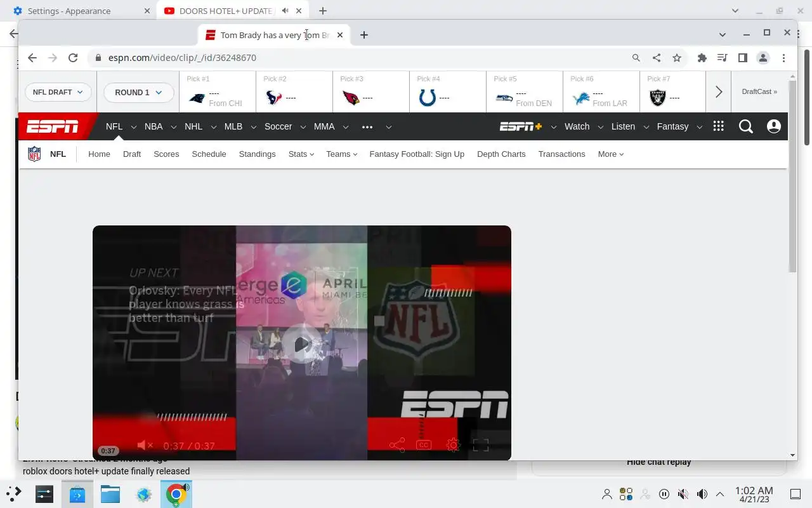The width and height of the screenshot is (812, 508).
Task: Open the volume icon in system tray
Action: (x=702, y=494)
